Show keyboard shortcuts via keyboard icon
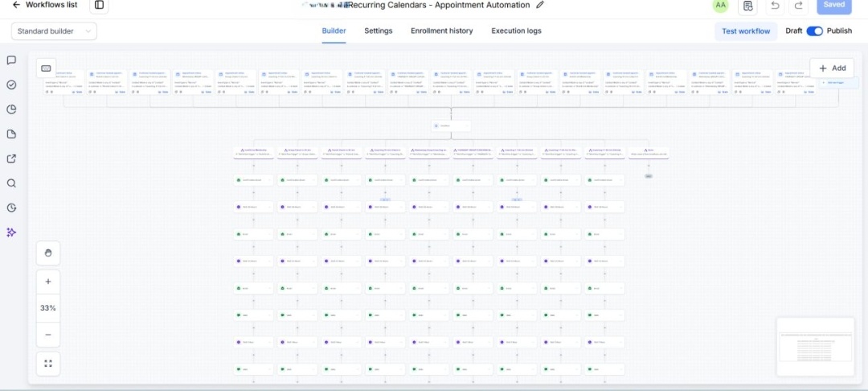 click(x=47, y=68)
